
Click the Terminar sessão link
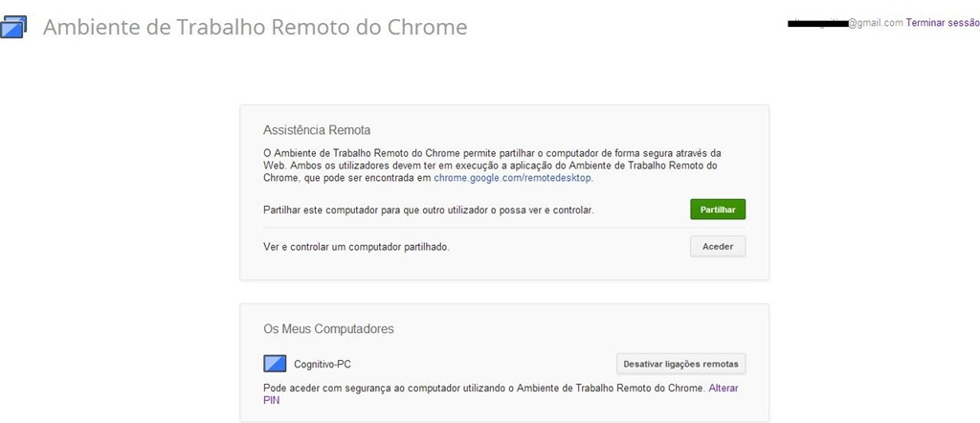pos(943,23)
